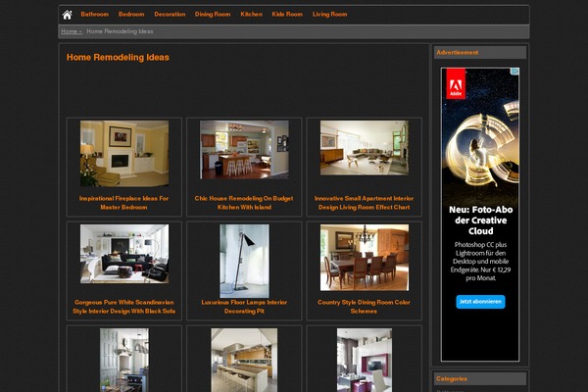Screen dimensions: 588x392
Task: Open the Kitchen menu item
Action: click(251, 15)
